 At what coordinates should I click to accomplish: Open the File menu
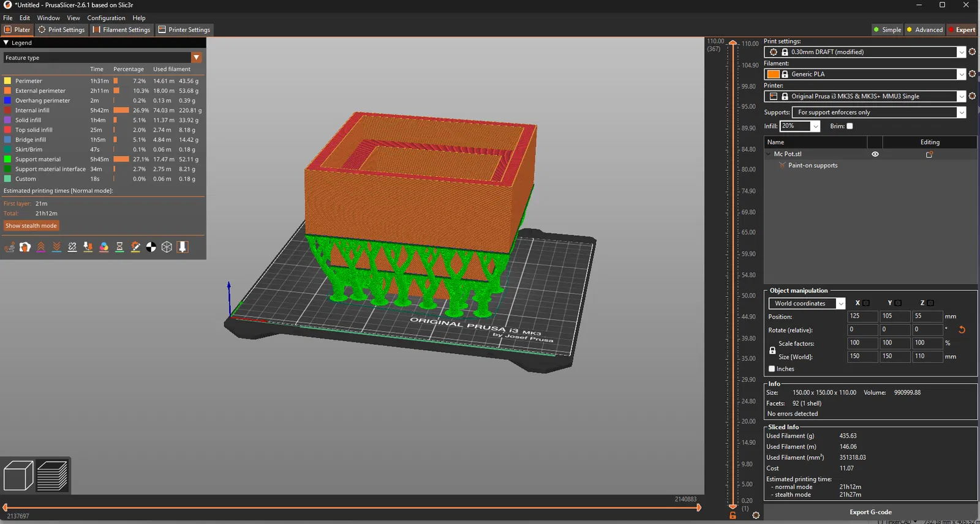[8, 18]
